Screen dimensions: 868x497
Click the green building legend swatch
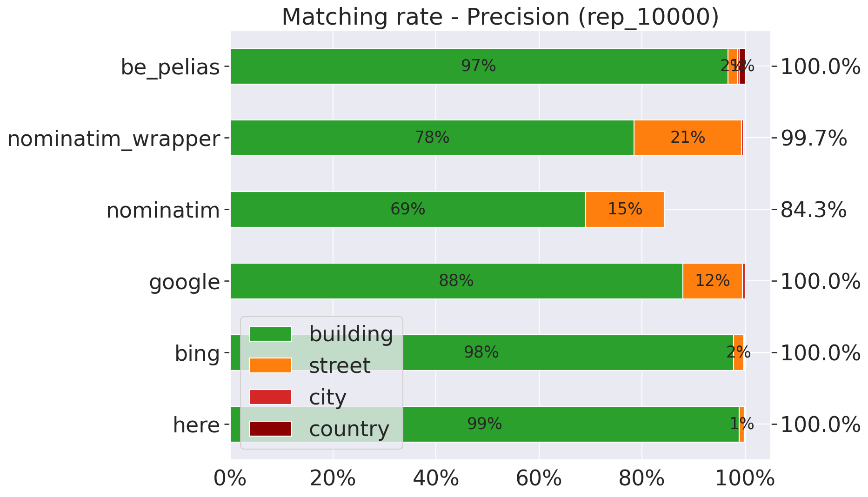pos(270,334)
